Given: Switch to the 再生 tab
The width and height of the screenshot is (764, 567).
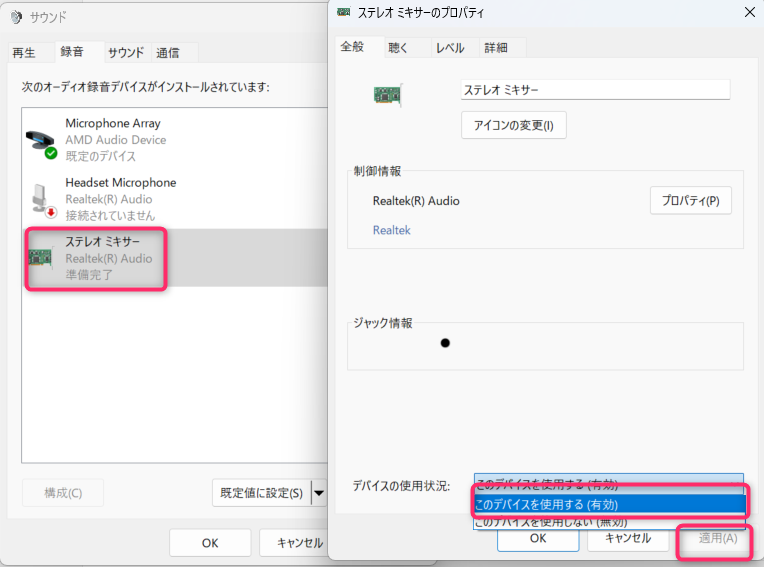Looking at the screenshot, I should (24, 53).
